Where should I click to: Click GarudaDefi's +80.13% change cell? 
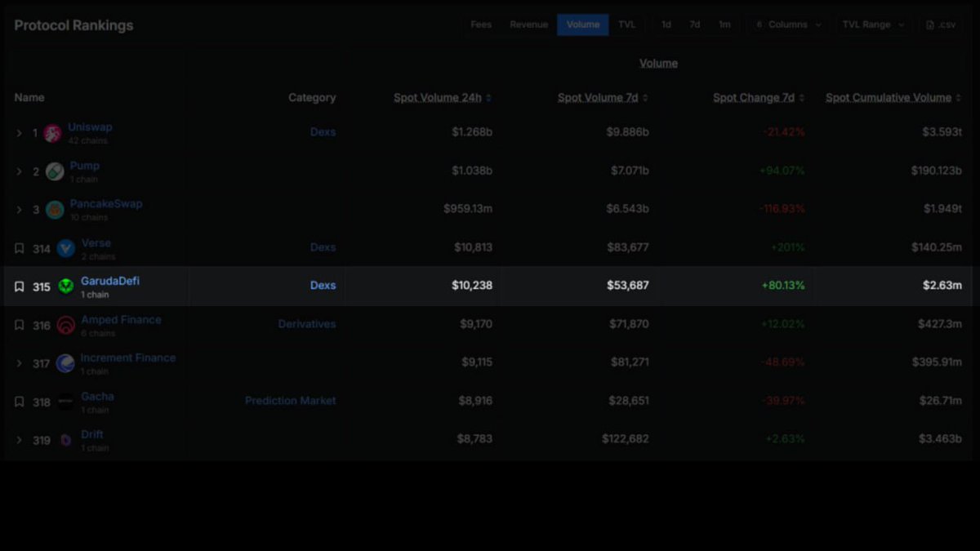[783, 286]
